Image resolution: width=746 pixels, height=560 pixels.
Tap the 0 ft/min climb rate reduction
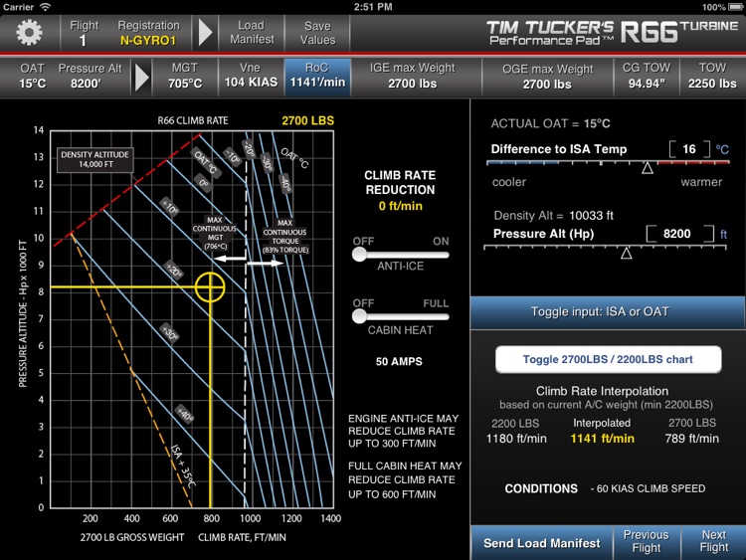tap(400, 206)
